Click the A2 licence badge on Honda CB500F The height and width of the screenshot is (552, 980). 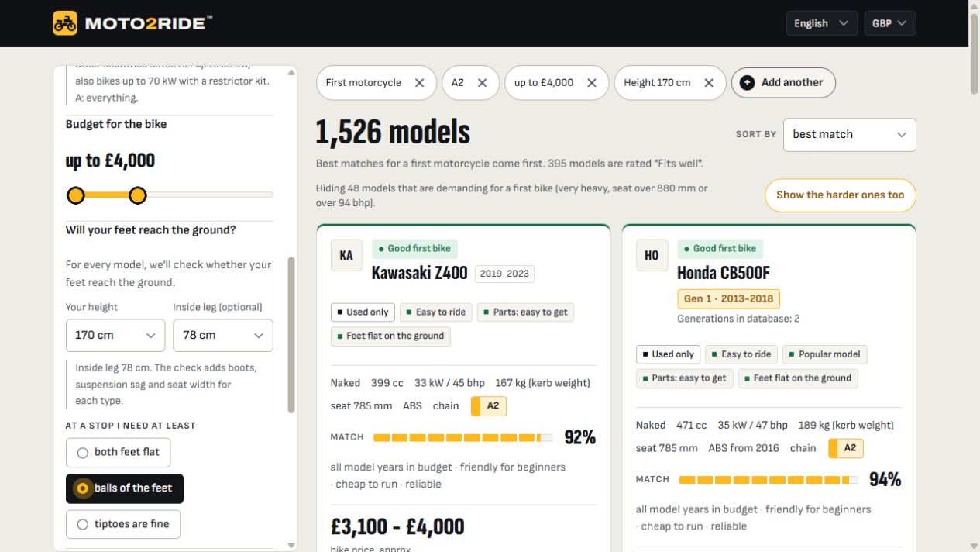(846, 448)
